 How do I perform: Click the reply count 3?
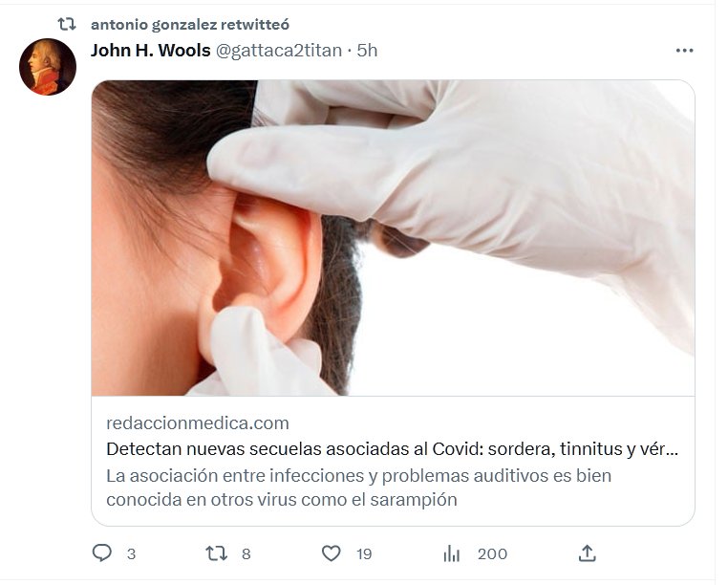[x=131, y=554]
